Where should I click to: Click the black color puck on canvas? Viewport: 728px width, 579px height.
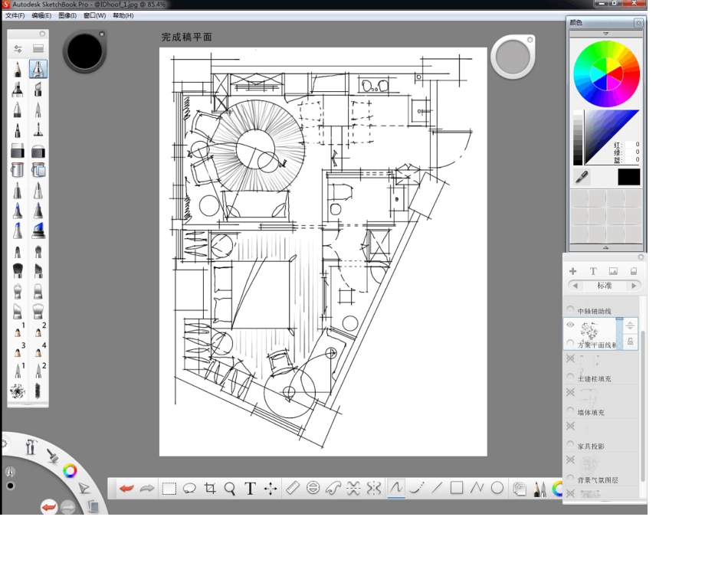84,51
